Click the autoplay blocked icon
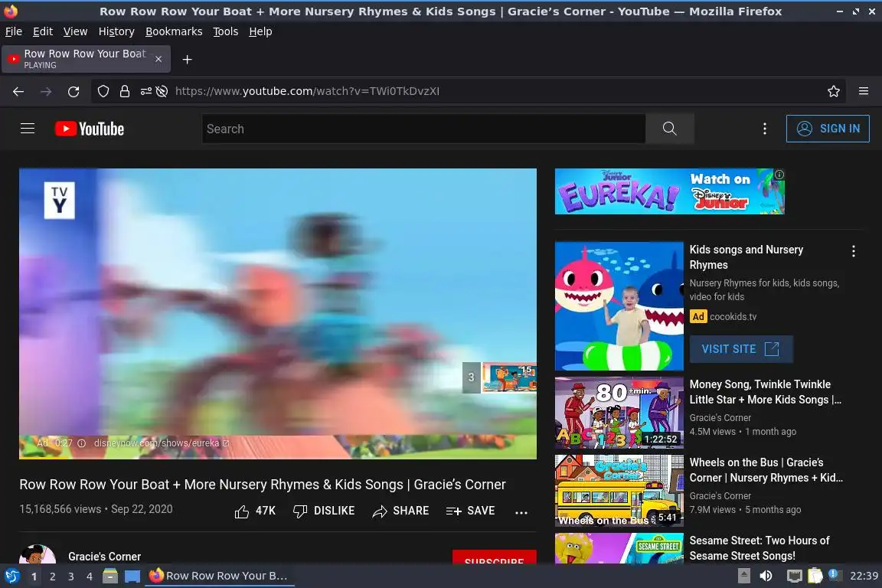This screenshot has width=882, height=588. pyautogui.click(x=162, y=91)
